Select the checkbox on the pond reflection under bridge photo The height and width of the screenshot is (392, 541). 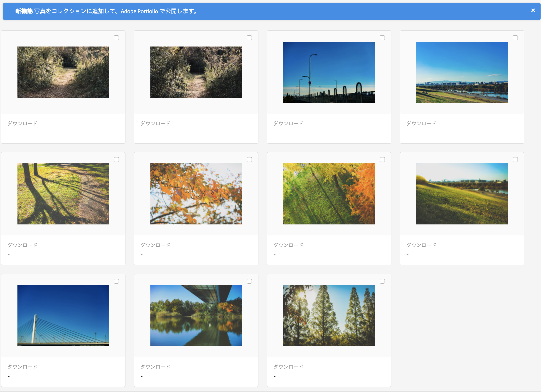tap(249, 281)
